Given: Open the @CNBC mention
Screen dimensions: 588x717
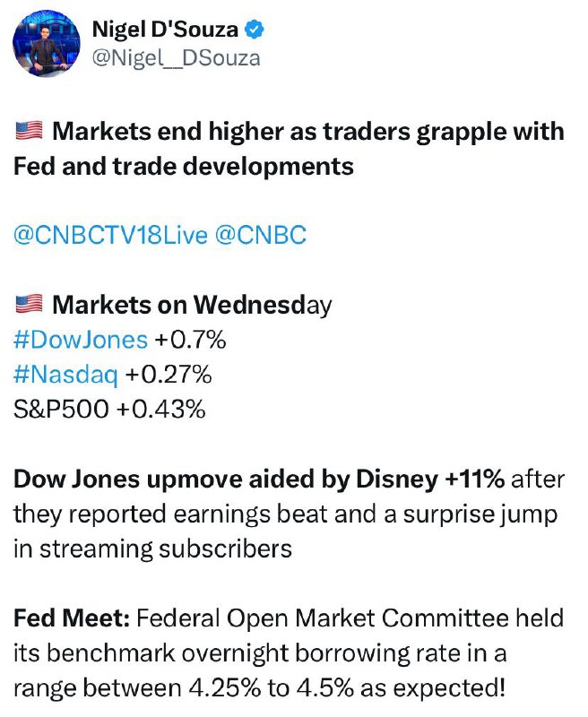Looking at the screenshot, I should (260, 236).
